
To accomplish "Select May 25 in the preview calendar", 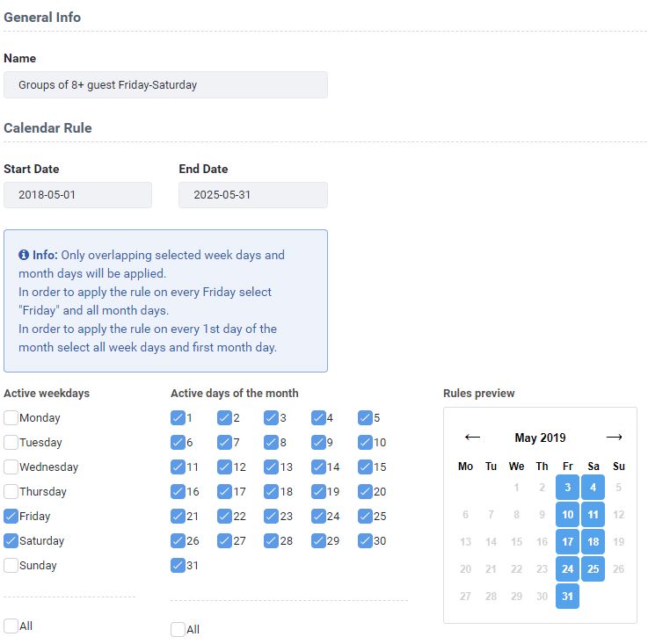I will (x=593, y=568).
